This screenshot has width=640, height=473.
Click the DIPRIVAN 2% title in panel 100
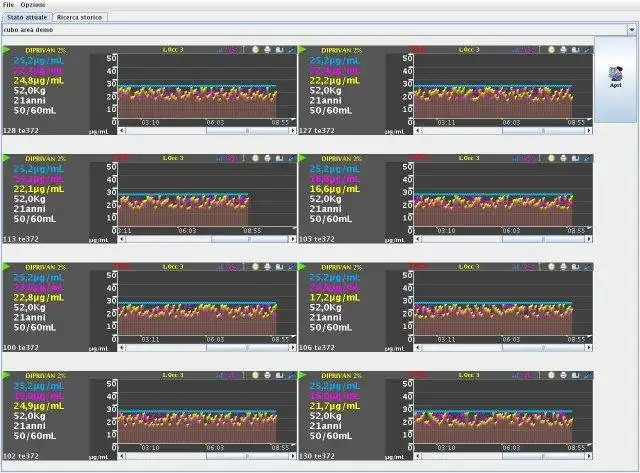[45, 267]
